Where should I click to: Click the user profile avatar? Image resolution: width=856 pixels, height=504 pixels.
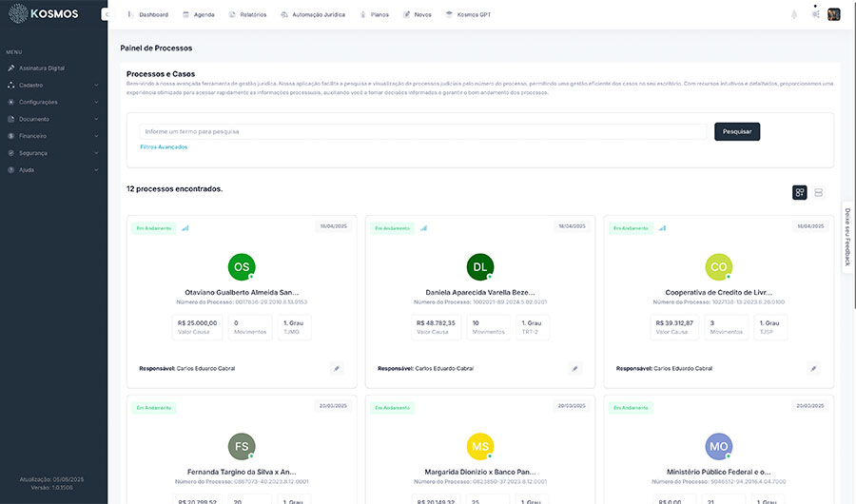pos(834,14)
